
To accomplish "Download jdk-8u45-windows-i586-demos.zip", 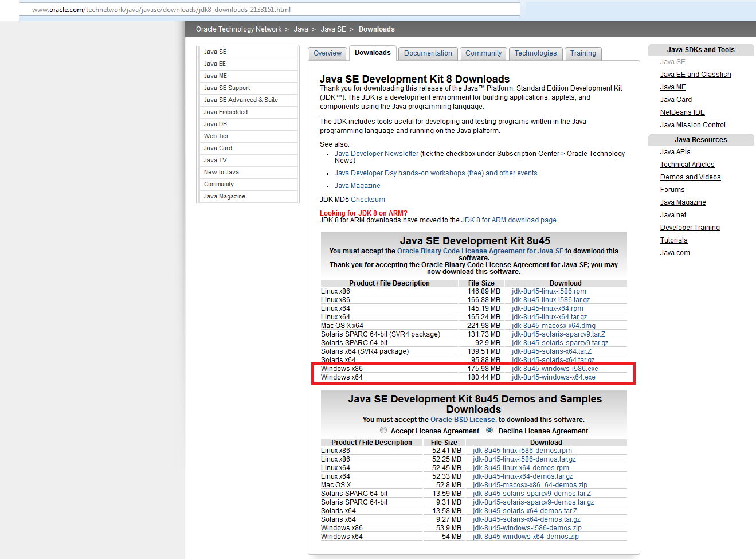I will pyautogui.click(x=527, y=528).
